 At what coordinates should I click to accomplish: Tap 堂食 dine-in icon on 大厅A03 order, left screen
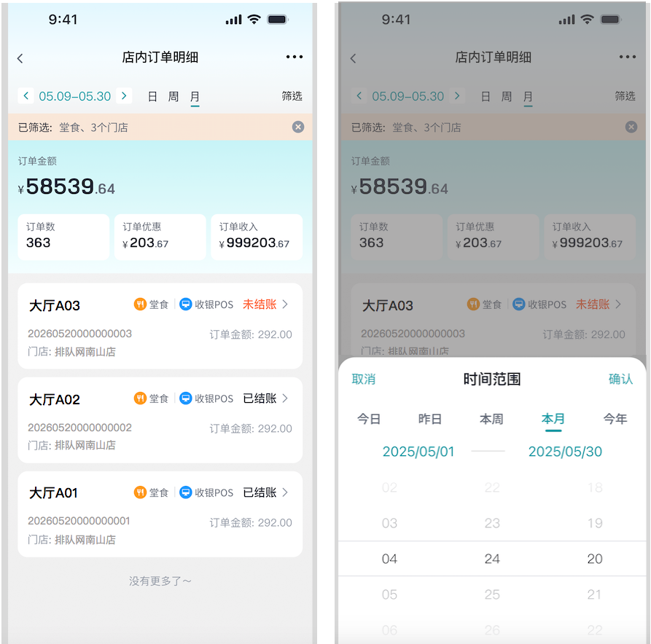click(x=140, y=305)
